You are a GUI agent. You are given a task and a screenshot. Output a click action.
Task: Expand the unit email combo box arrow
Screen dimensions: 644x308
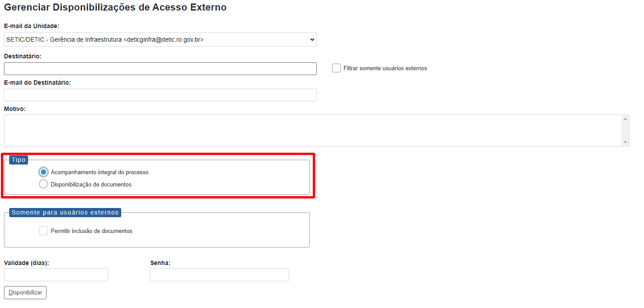(312, 39)
